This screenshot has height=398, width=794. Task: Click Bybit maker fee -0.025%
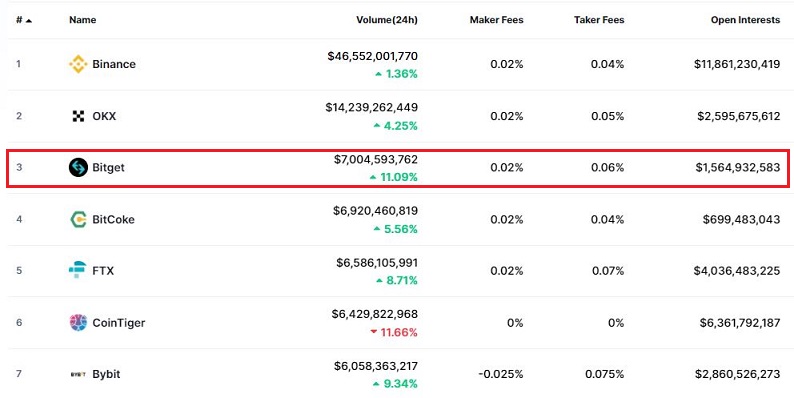(500, 374)
